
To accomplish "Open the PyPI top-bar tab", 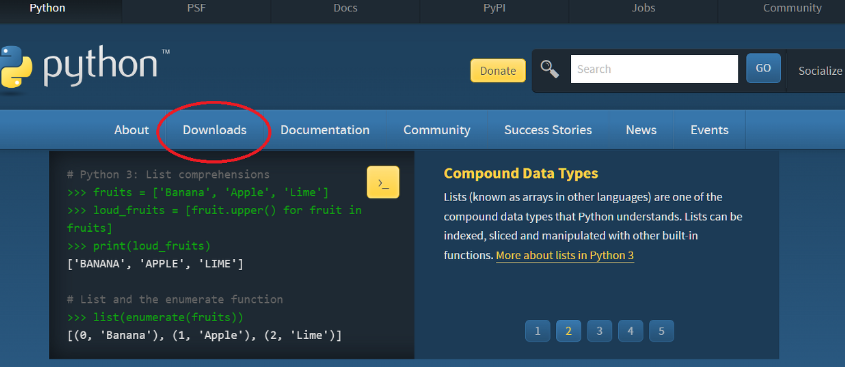I will [494, 8].
